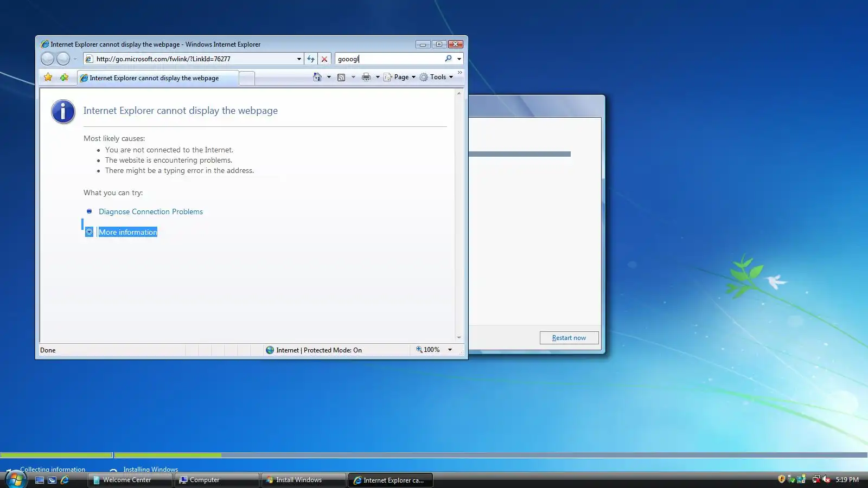Click the Windows Security Alerts shield tray icon
Screen dimensions: 868x488
[782, 479]
